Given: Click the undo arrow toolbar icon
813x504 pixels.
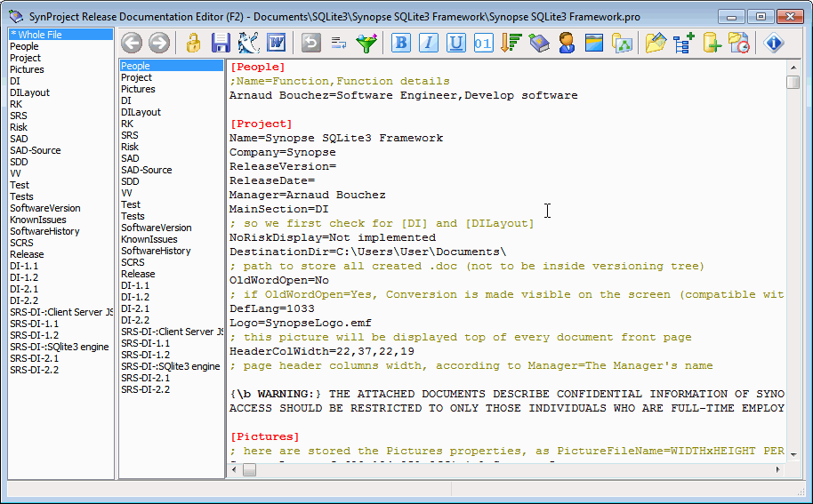Looking at the screenshot, I should pos(311,43).
